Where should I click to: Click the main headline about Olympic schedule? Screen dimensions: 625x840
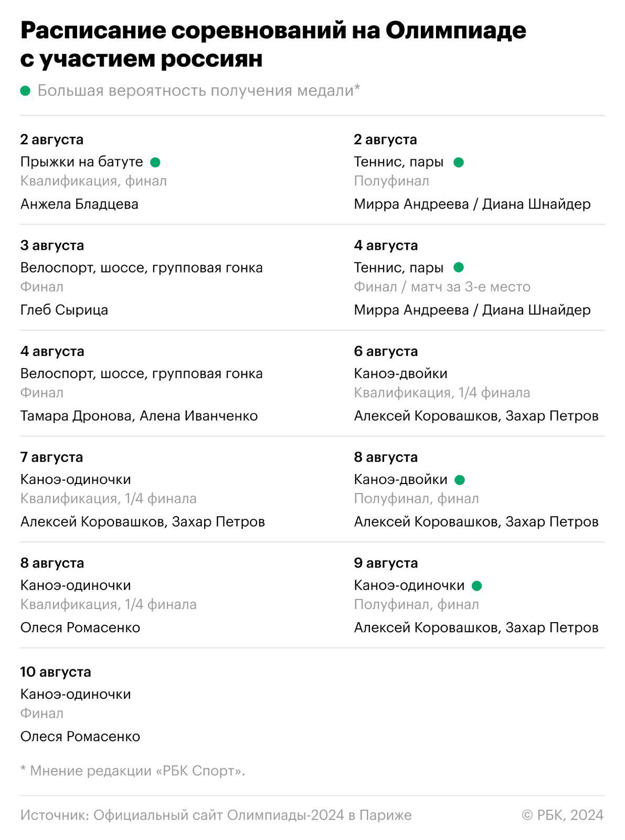[273, 45]
